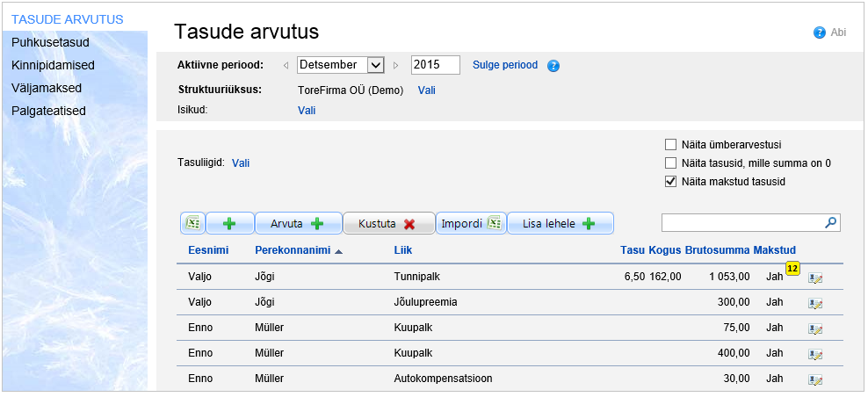Open the Abi help icon

click(x=820, y=32)
